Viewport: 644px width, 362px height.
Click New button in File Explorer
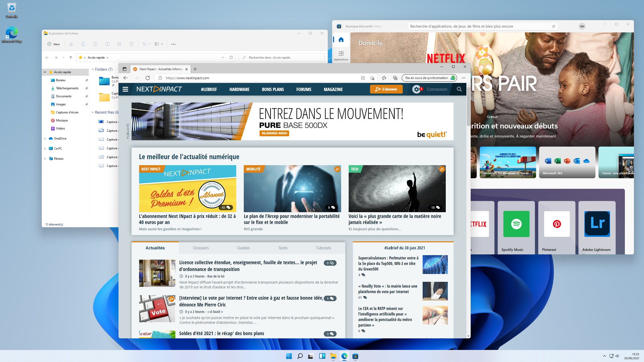[54, 44]
